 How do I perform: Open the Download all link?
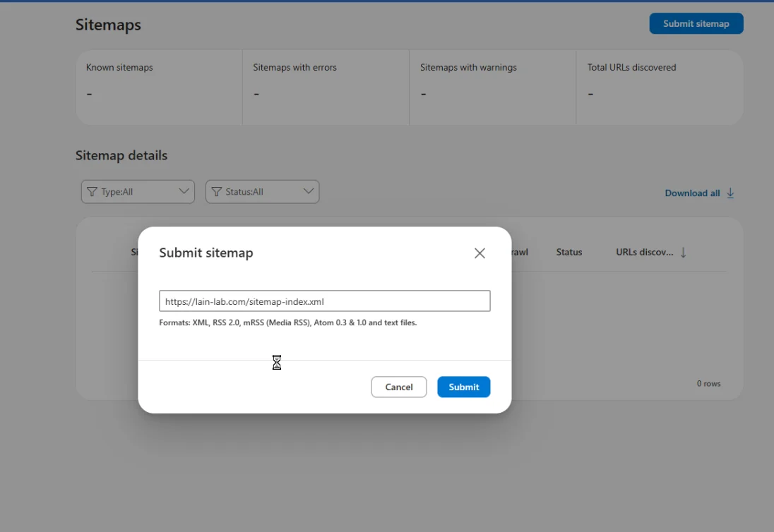tap(692, 193)
